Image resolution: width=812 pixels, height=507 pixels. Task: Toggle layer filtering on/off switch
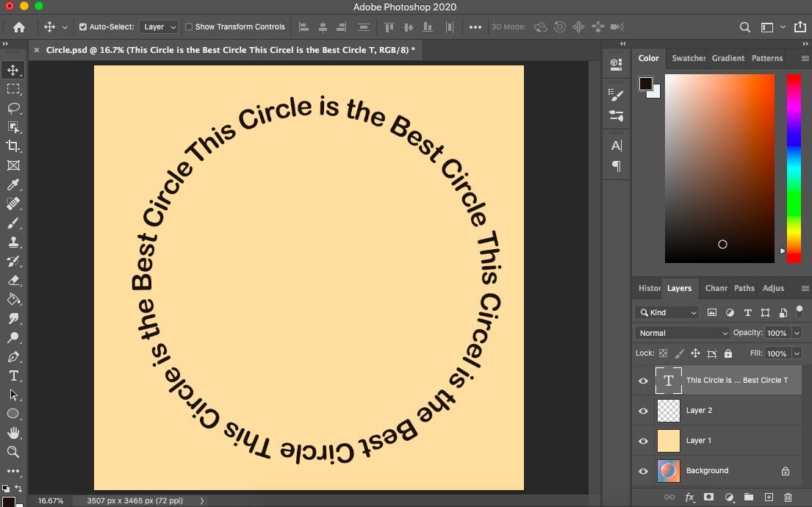[799, 312]
